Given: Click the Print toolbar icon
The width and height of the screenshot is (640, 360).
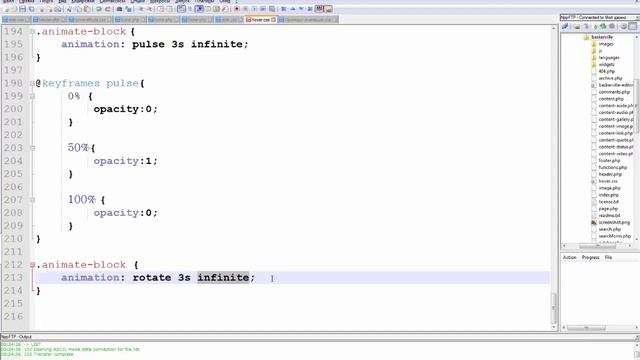Looking at the screenshot, I should [58, 9].
